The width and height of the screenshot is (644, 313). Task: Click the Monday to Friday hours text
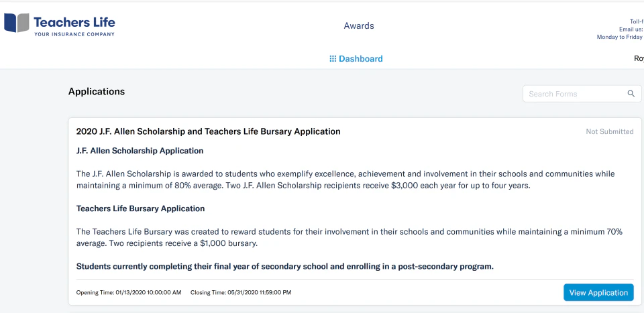[619, 38]
